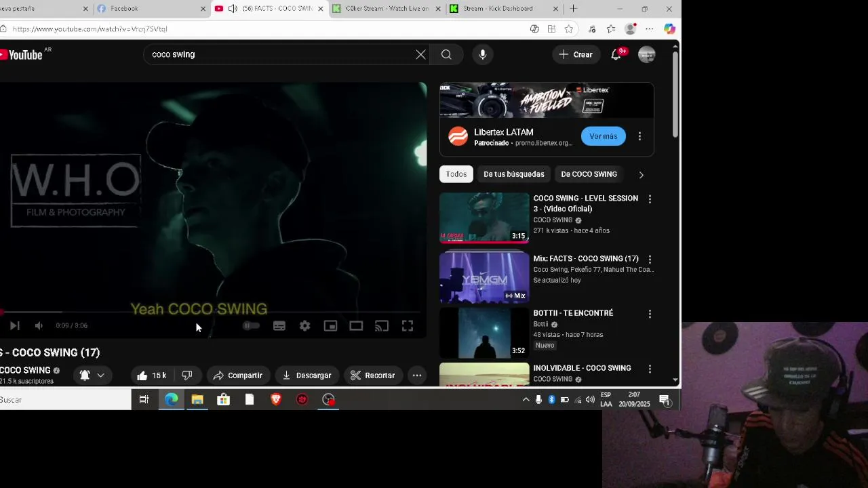Select the Todos filter chip
868x488 pixels.
pyautogui.click(x=456, y=174)
